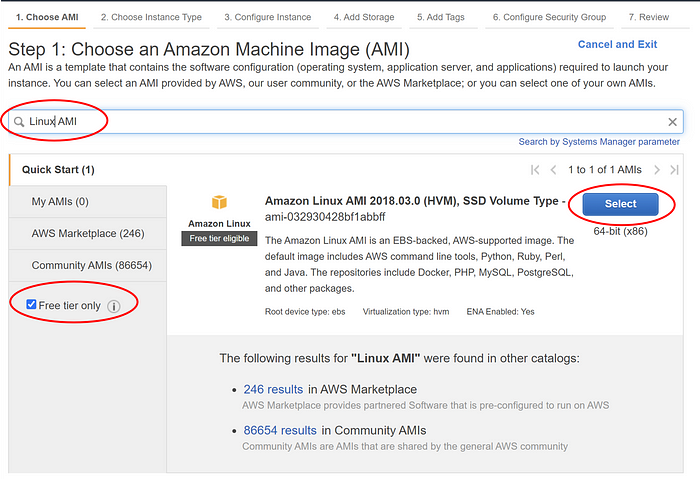Click the 64-bit (x86) architecture label
Screen dimensions: 700x479
[621, 231]
